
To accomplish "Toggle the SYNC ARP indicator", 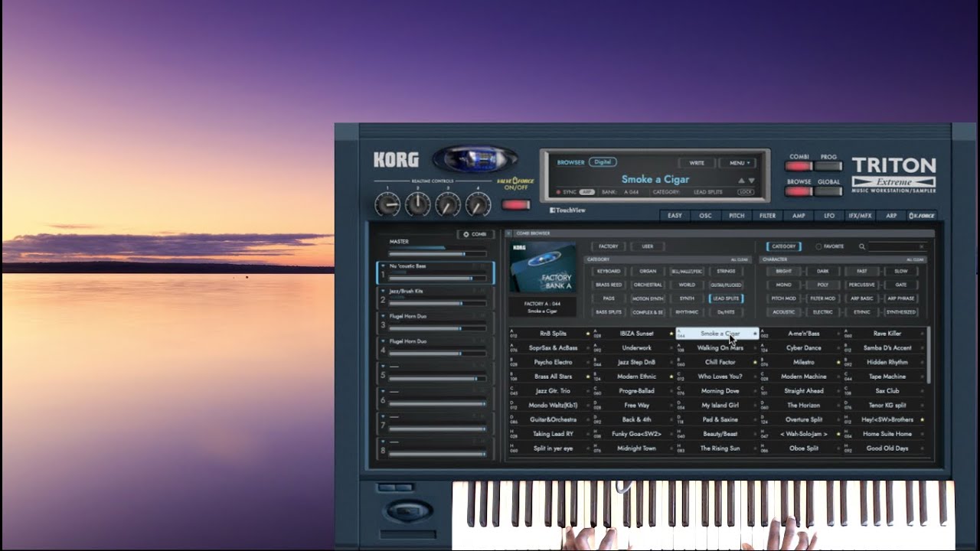I will click(x=586, y=192).
